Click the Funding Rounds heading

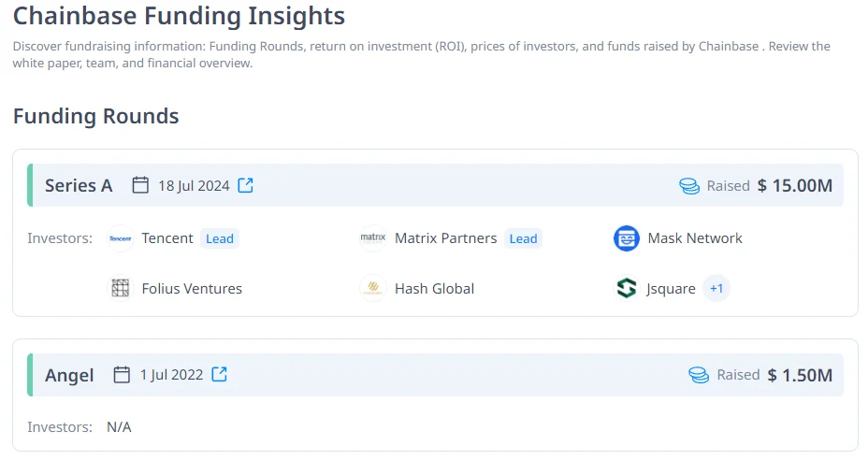point(95,116)
